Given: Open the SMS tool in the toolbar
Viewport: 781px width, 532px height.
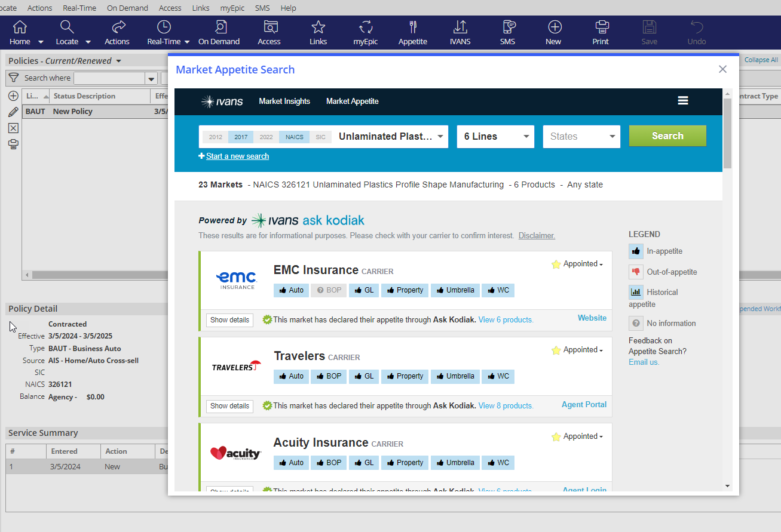Looking at the screenshot, I should tap(507, 32).
